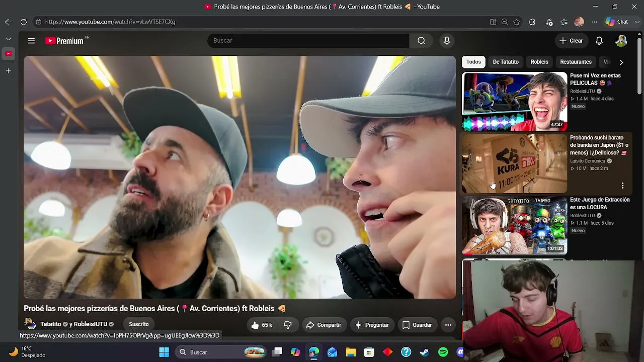The height and width of the screenshot is (362, 644).
Task: Open more video actions ellipsis
Action: tap(448, 325)
